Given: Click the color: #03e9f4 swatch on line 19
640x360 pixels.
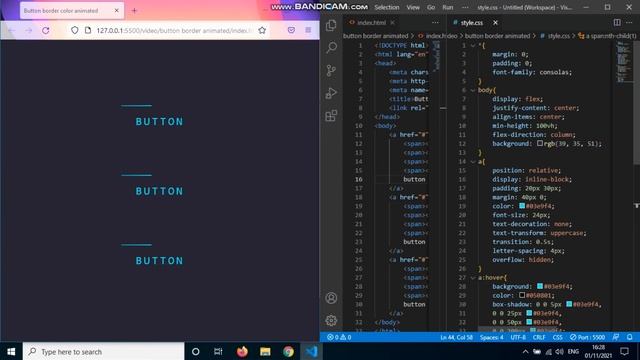Looking at the screenshot, I should [x=522, y=206].
